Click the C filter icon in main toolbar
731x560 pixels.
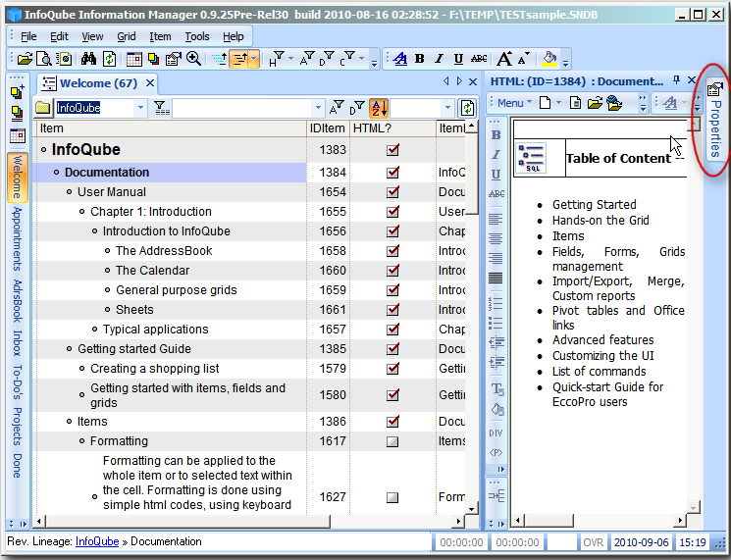tap(347, 59)
